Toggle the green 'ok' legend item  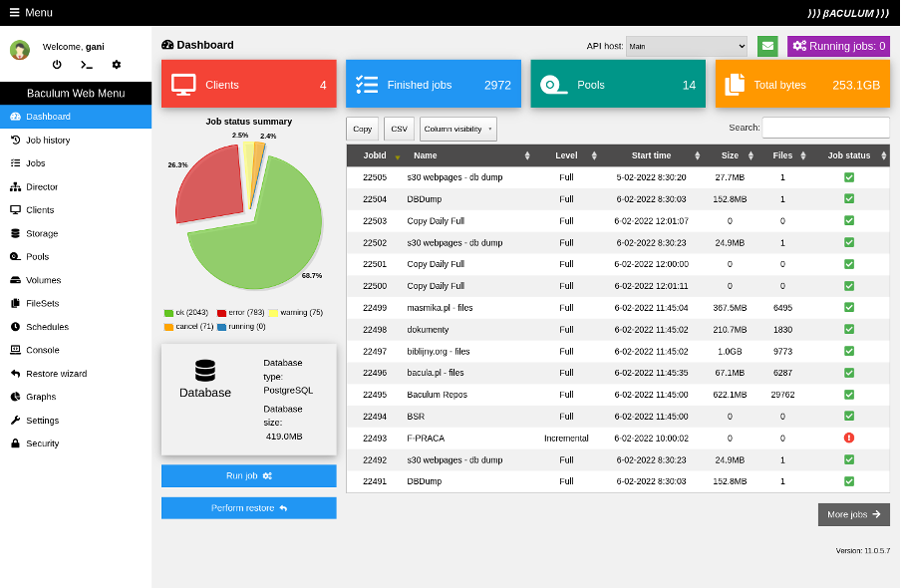pyautogui.click(x=186, y=313)
